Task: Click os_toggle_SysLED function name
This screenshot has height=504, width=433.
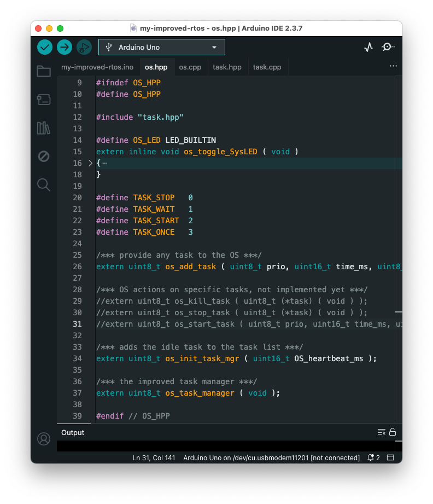Action: click(220, 152)
